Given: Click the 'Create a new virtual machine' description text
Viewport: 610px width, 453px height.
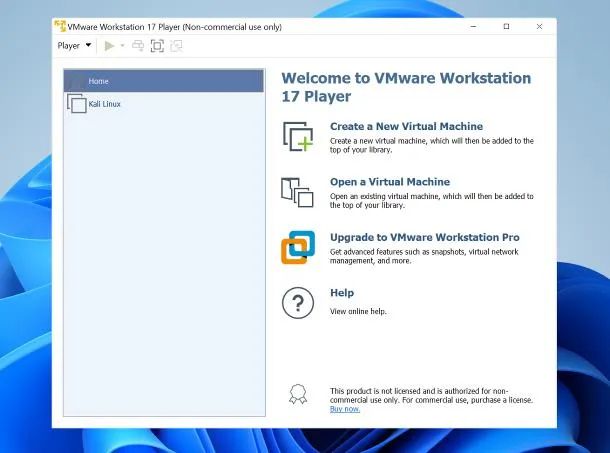Looking at the screenshot, I should coord(431,145).
